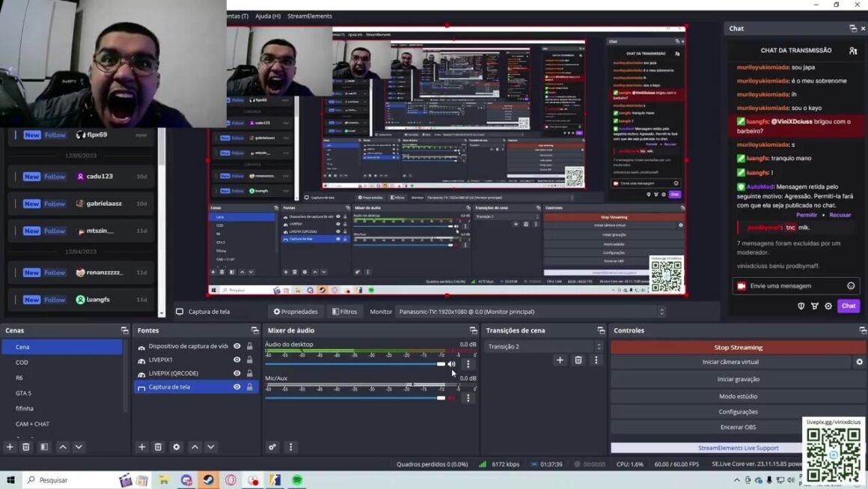Image resolution: width=868 pixels, height=489 pixels.
Task: Toggle visibility of Captura de tela source
Action: click(x=237, y=387)
